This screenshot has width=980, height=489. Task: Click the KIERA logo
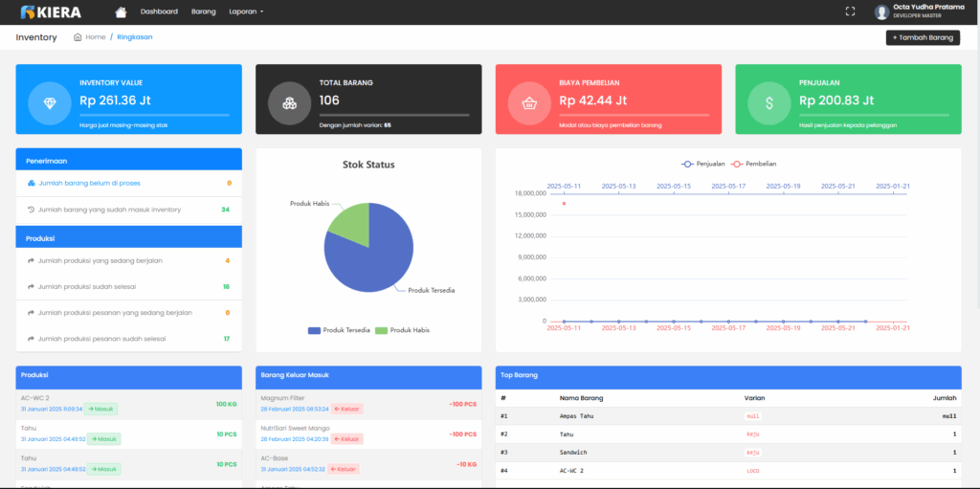pyautogui.click(x=51, y=11)
